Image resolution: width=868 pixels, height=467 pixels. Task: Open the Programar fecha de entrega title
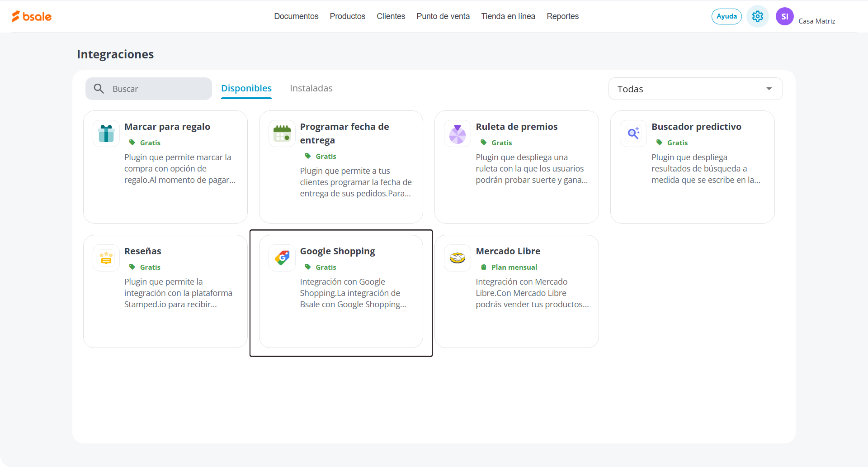pyautogui.click(x=344, y=133)
